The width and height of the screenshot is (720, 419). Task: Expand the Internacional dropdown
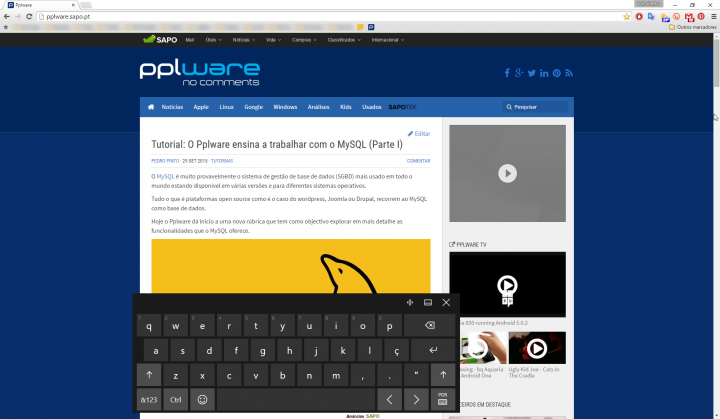tap(388, 40)
